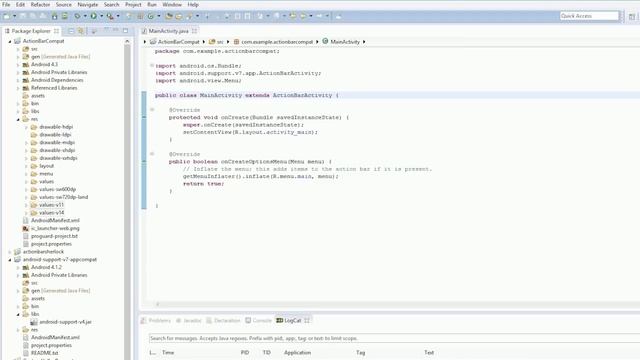Viewport: 640px width, 360px height.
Task: Collapse the imports fold marker
Action: pos(152,65)
